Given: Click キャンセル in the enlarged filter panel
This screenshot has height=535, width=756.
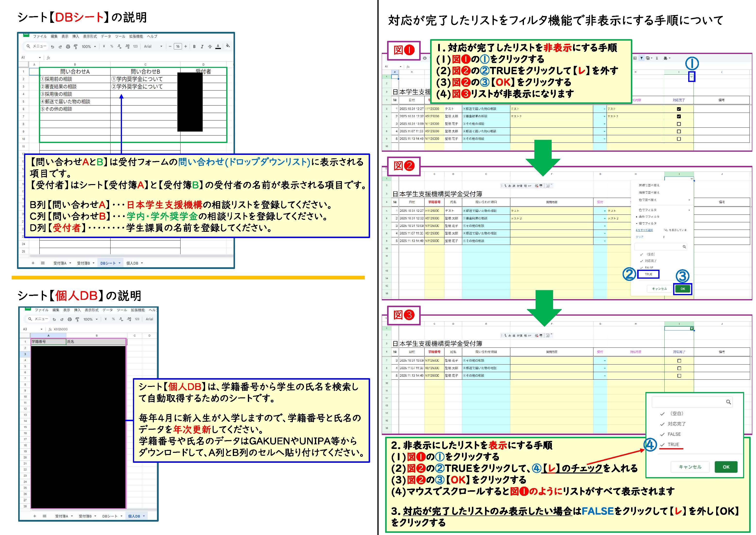Looking at the screenshot, I should [690, 467].
